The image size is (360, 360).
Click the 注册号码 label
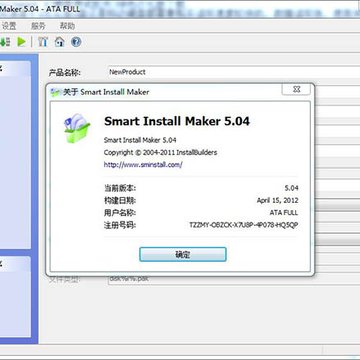pyautogui.click(x=120, y=225)
